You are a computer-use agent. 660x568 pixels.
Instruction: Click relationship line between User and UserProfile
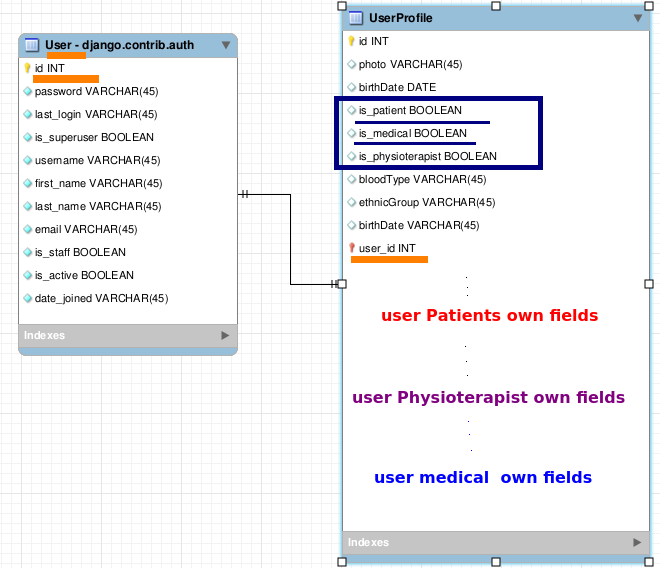coord(290,239)
